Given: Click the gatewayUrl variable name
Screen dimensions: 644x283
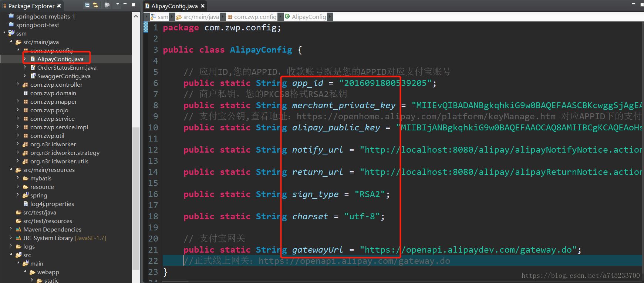Looking at the screenshot, I should [x=318, y=250].
